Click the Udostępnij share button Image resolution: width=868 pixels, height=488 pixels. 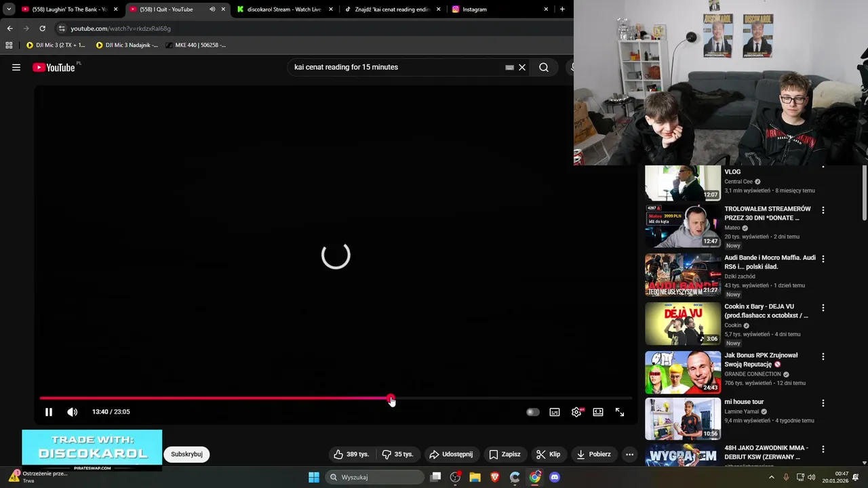[451, 454]
